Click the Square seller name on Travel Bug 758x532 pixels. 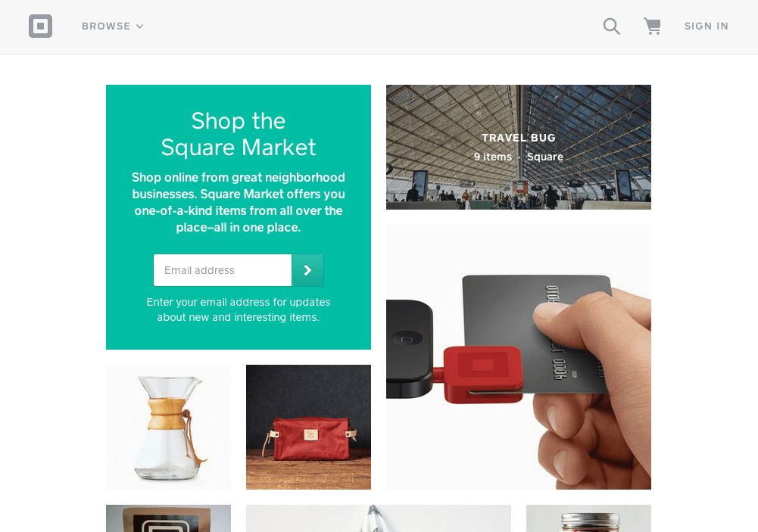pos(544,157)
